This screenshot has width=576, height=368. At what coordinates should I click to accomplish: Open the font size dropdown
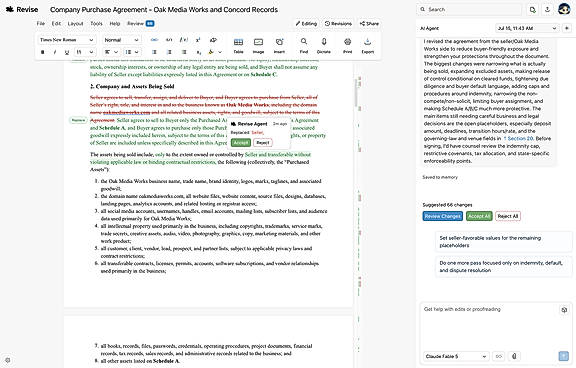[x=85, y=52]
